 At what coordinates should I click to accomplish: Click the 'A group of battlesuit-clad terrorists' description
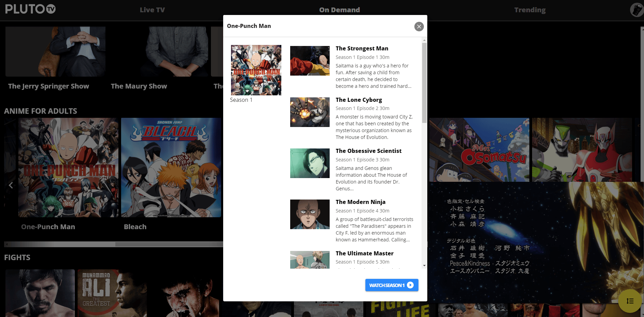pyautogui.click(x=375, y=229)
